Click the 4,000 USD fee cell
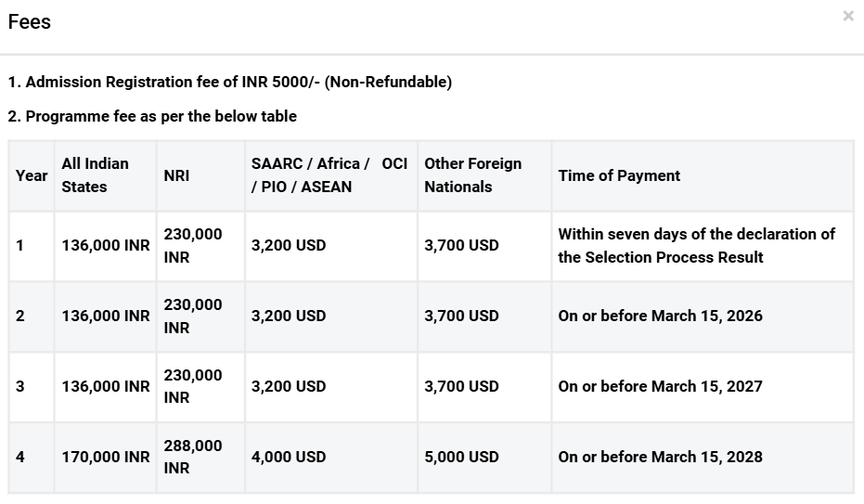This screenshot has width=864, height=504. coord(289,457)
